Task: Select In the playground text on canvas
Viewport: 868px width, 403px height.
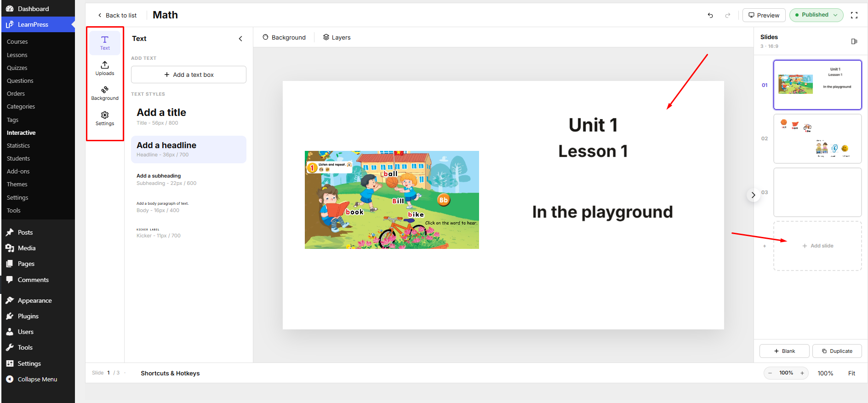Action: (x=602, y=212)
